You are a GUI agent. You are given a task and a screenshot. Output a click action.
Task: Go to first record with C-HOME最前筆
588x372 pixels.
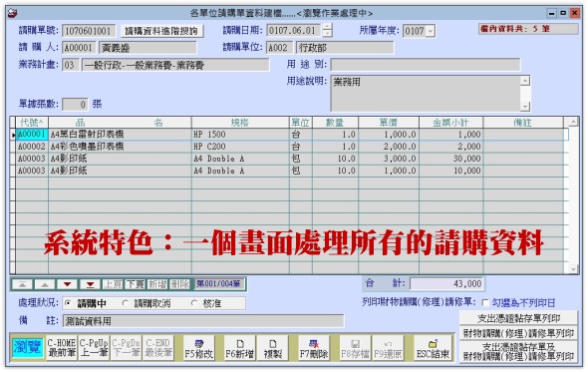62,348
